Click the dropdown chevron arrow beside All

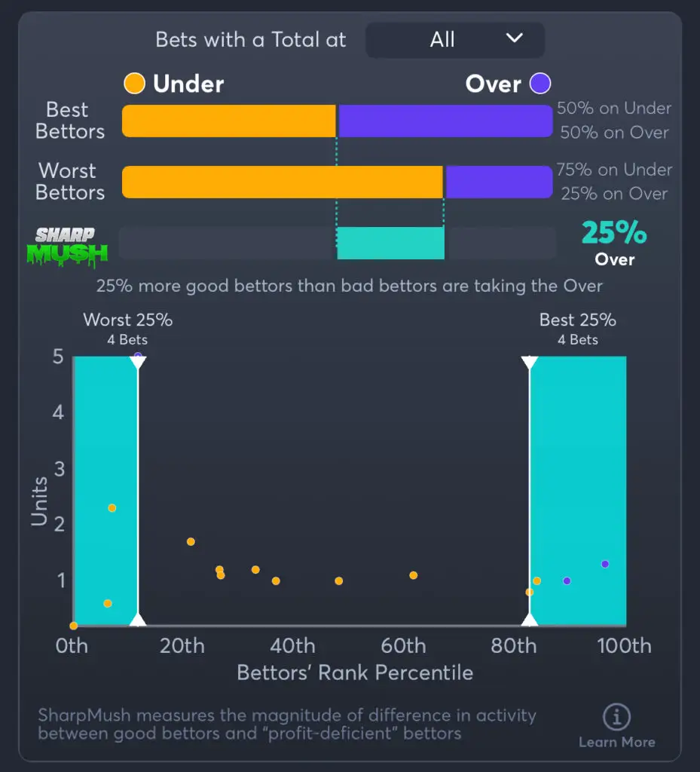tap(515, 38)
